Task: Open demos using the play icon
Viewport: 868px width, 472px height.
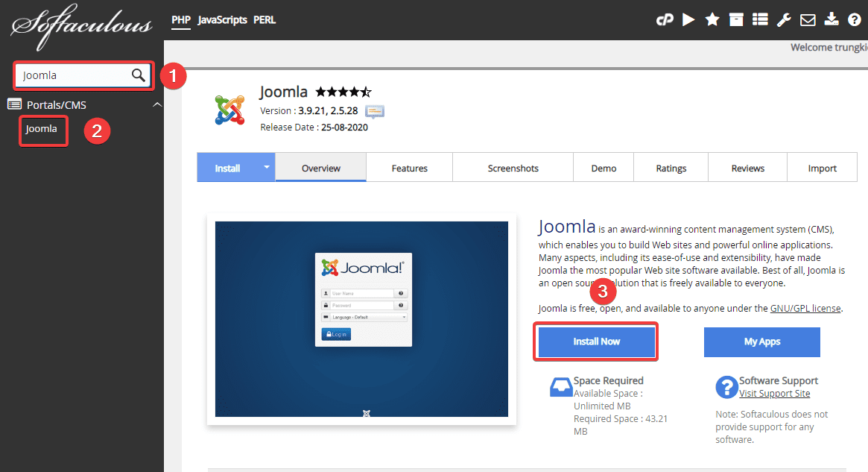Action: (x=688, y=20)
